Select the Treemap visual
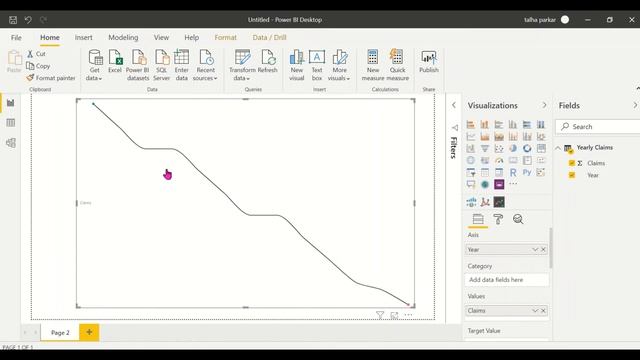 pos(541,149)
